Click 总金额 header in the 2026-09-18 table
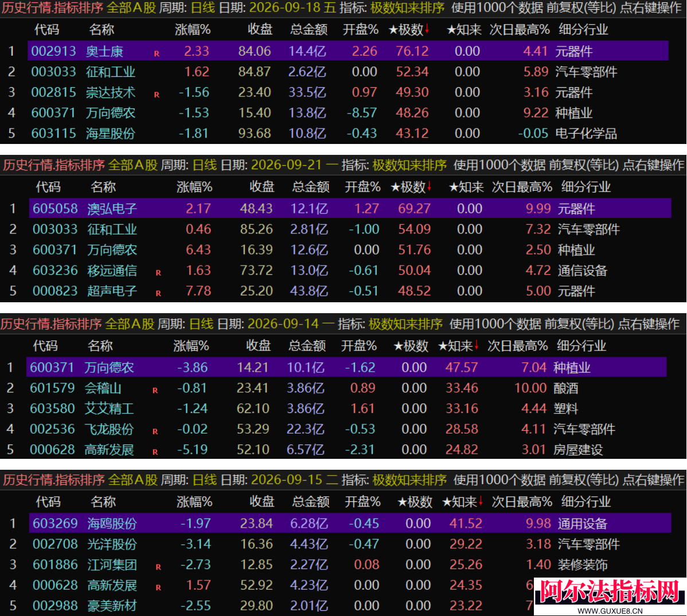This screenshot has width=687, height=616. 309,29
